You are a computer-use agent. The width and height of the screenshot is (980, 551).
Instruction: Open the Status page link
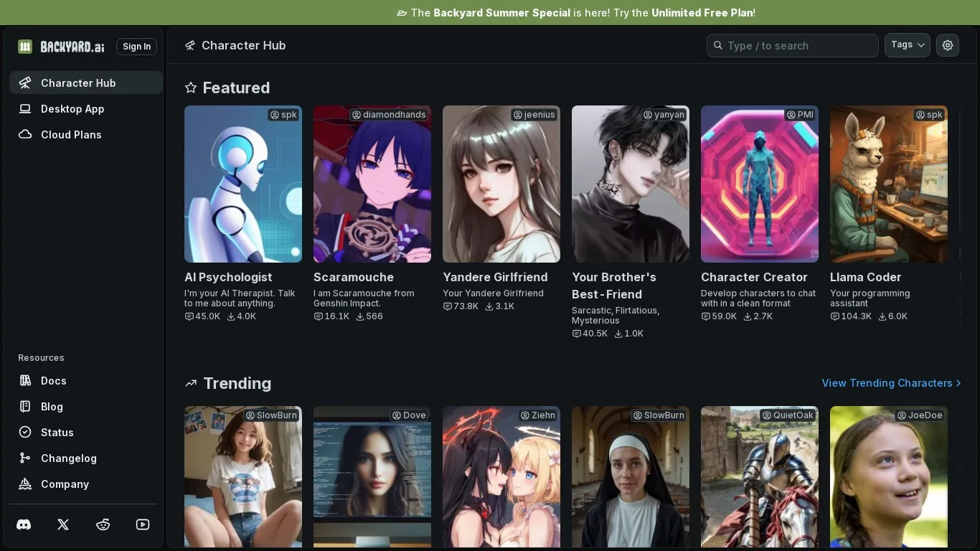pos(57,433)
